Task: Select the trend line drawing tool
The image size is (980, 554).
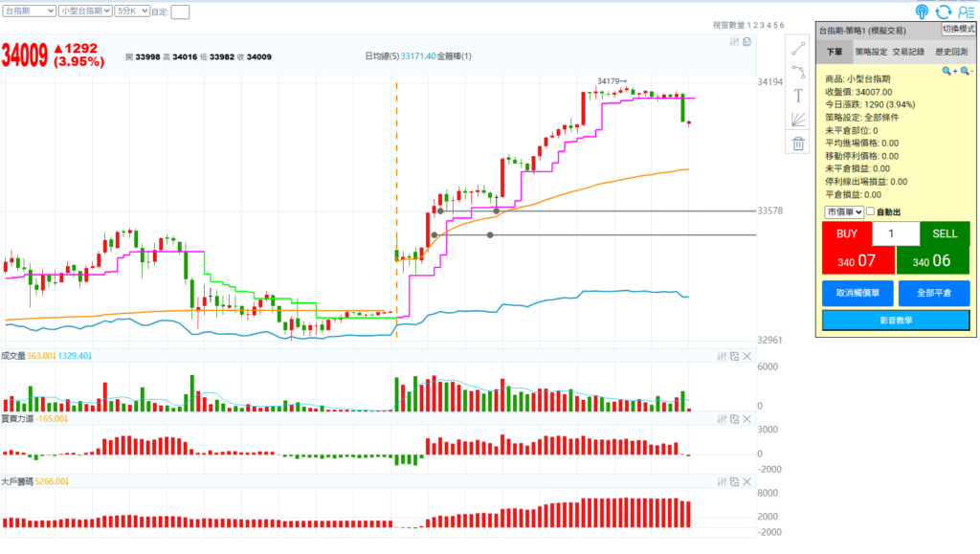Action: (798, 49)
